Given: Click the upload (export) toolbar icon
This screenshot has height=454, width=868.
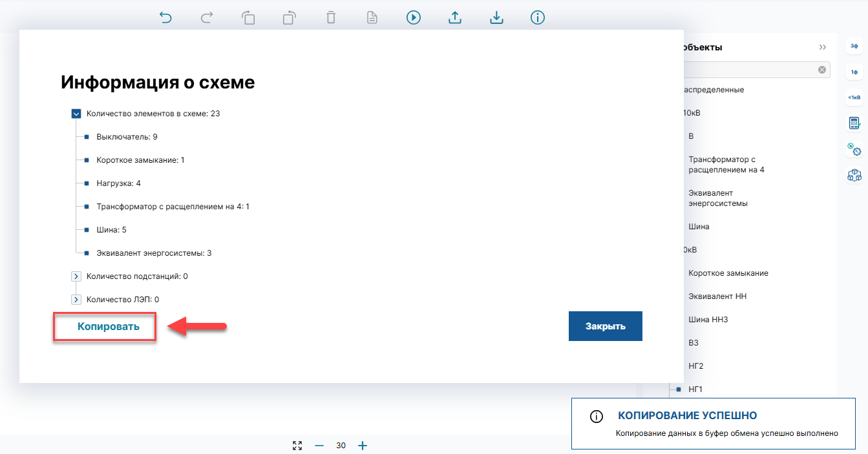Looking at the screenshot, I should click(x=455, y=17).
